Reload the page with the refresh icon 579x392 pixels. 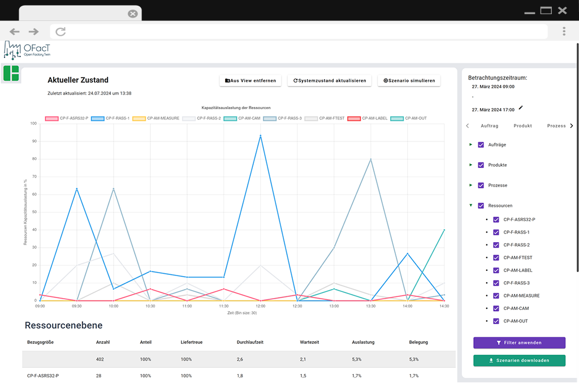point(61,32)
